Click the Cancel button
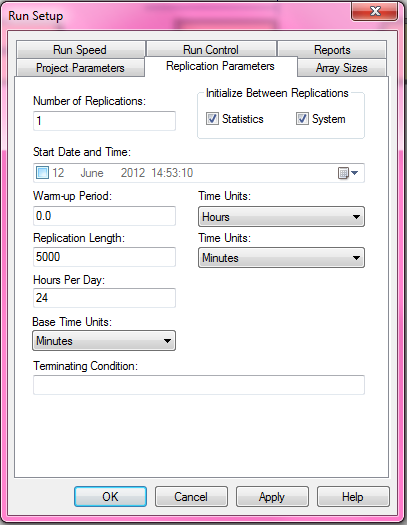Viewport: 407px width, 525px height. (x=191, y=497)
